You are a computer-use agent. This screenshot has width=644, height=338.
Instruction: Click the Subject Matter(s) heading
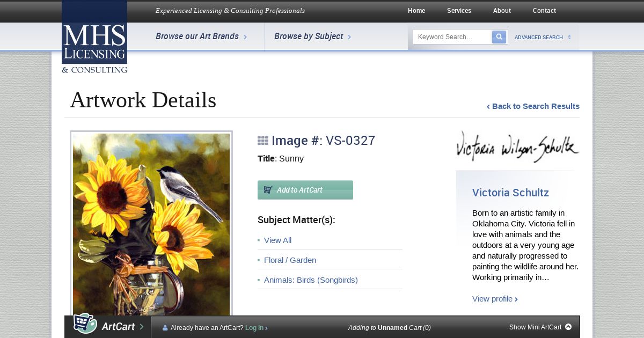point(296,220)
